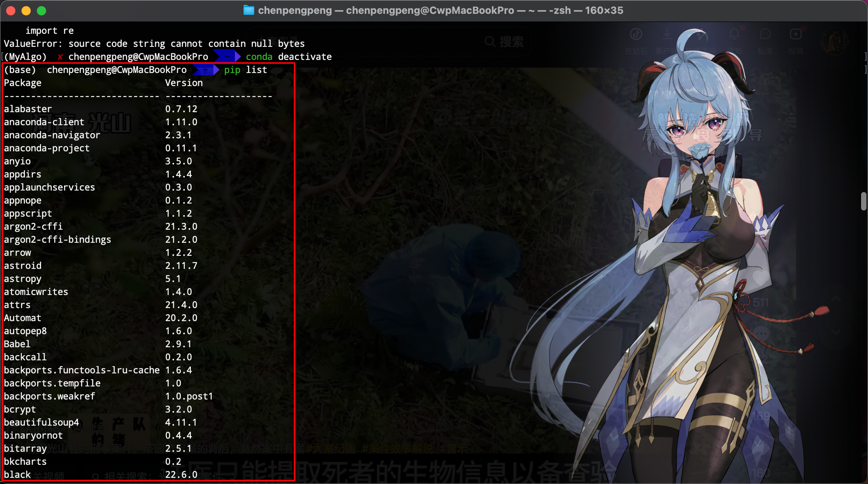Click version '2.3.1' of anaconda-navigator
The image size is (868, 484).
[179, 135]
